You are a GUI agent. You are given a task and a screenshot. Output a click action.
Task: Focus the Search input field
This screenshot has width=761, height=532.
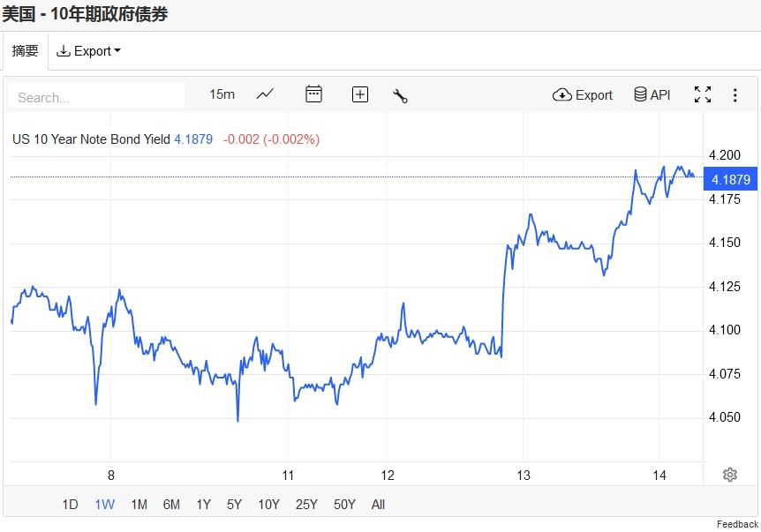[97, 97]
